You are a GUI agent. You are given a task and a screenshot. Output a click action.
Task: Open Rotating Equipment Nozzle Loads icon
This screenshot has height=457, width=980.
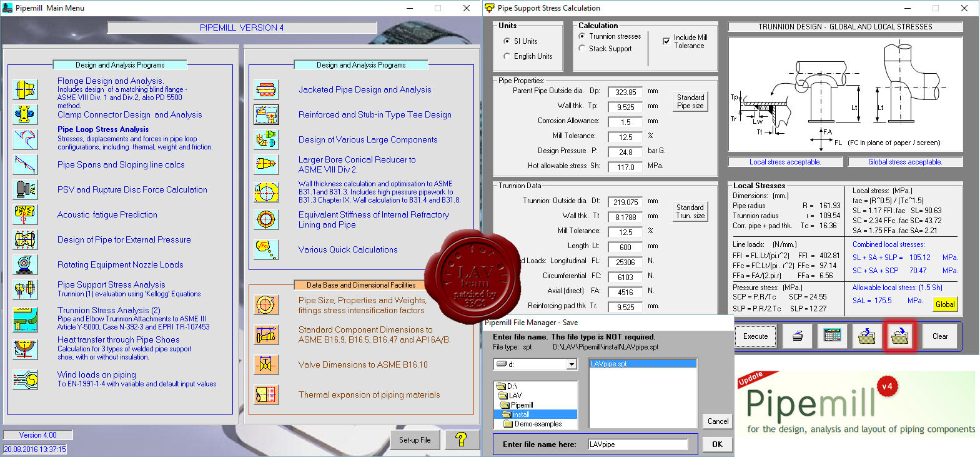click(26, 264)
